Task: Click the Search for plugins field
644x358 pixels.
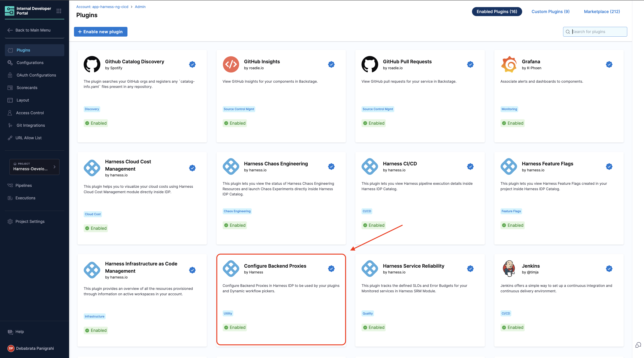Action: (x=597, y=32)
